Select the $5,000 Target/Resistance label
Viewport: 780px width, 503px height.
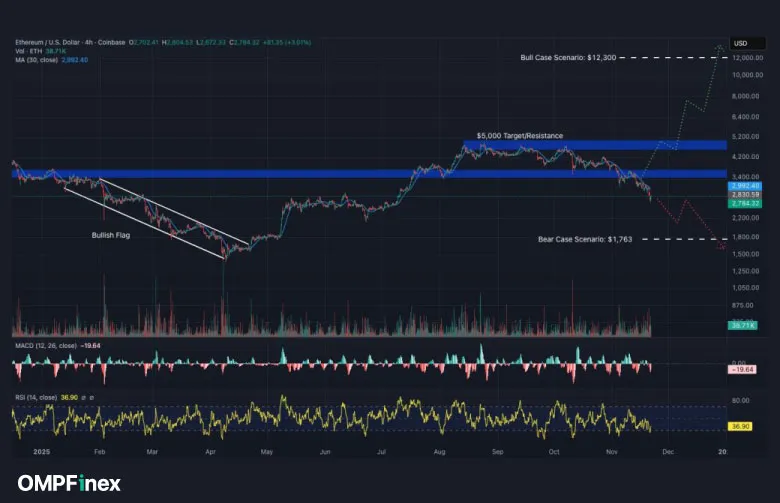pos(519,135)
